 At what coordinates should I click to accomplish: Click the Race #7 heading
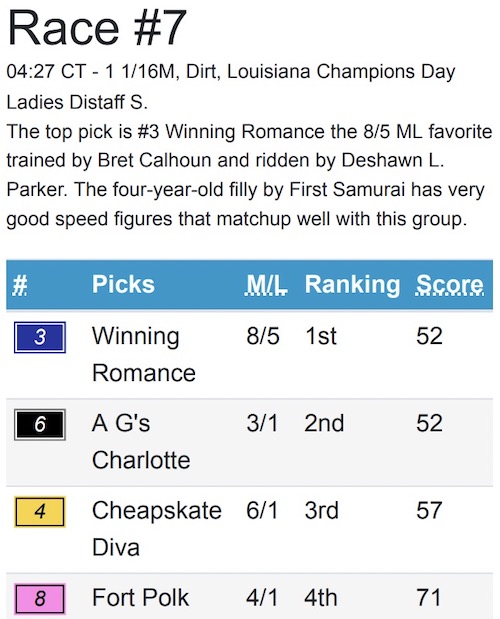97,28
